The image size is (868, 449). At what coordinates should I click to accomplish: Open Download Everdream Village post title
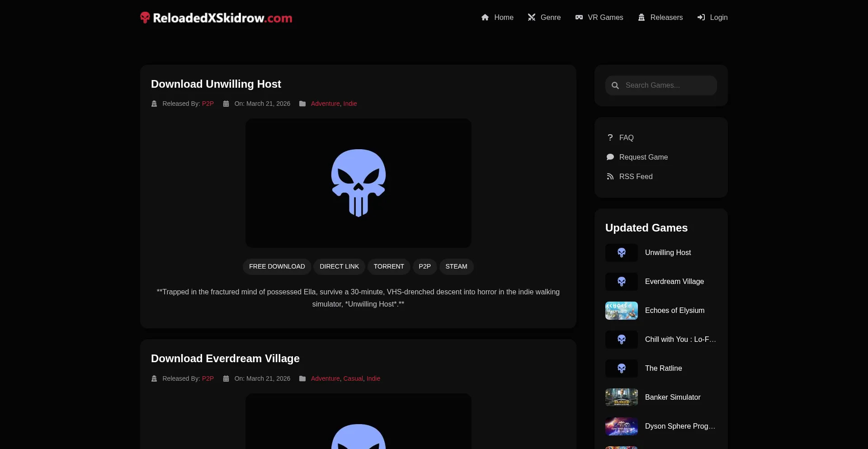(225, 359)
